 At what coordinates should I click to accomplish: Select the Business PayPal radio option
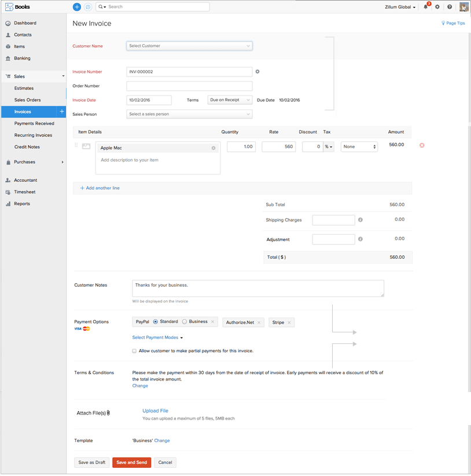[185, 321]
